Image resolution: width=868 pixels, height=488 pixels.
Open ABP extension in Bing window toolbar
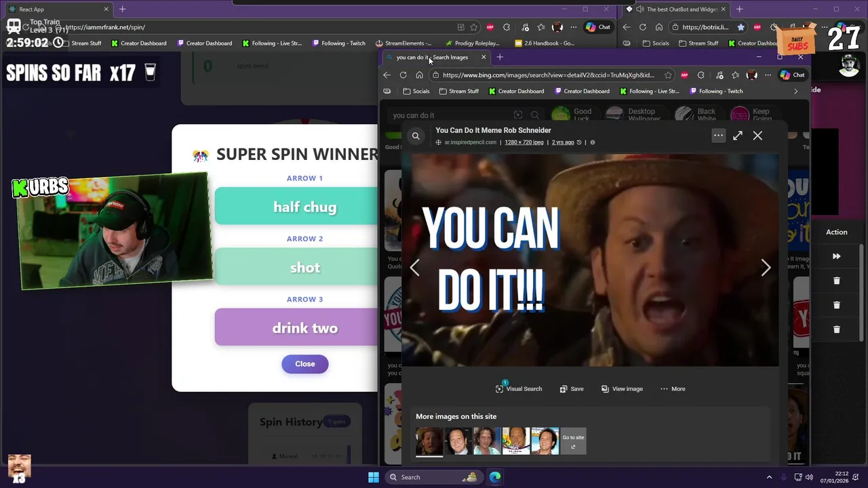pos(684,75)
